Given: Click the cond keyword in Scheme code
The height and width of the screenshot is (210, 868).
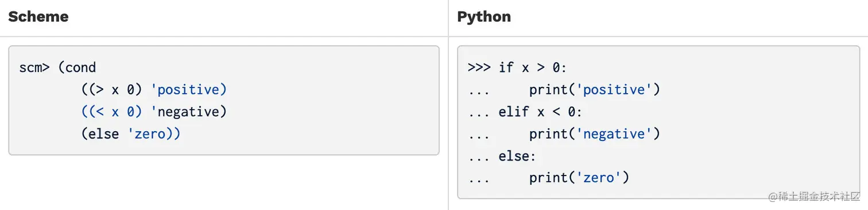Looking at the screenshot, I should pyautogui.click(x=80, y=68).
